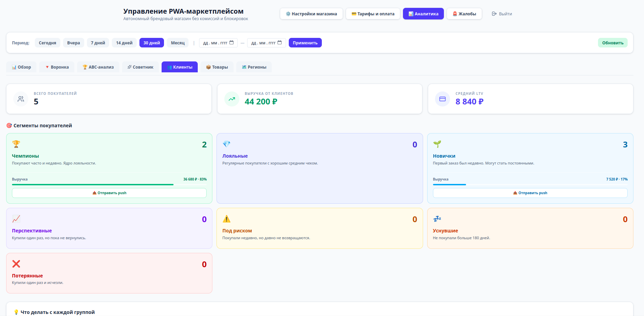Open the Жалобы section
644x316 pixels.
pyautogui.click(x=464, y=14)
